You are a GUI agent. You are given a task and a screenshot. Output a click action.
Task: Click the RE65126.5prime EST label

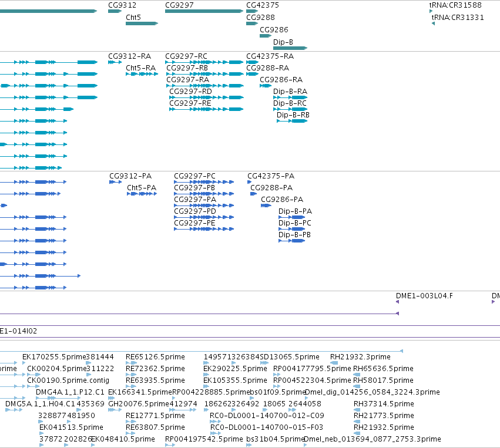click(155, 357)
